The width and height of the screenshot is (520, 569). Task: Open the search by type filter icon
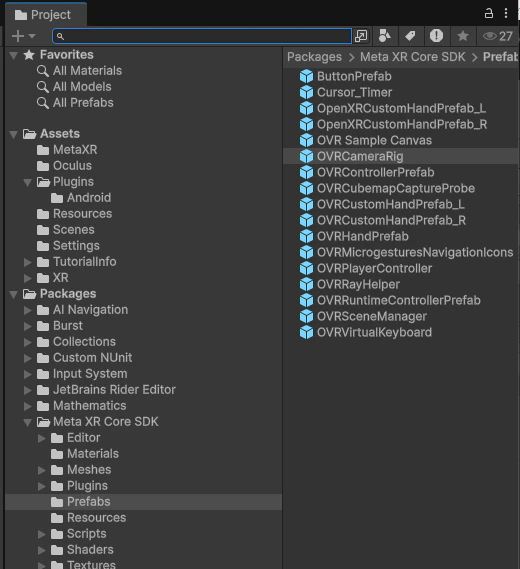pos(385,36)
